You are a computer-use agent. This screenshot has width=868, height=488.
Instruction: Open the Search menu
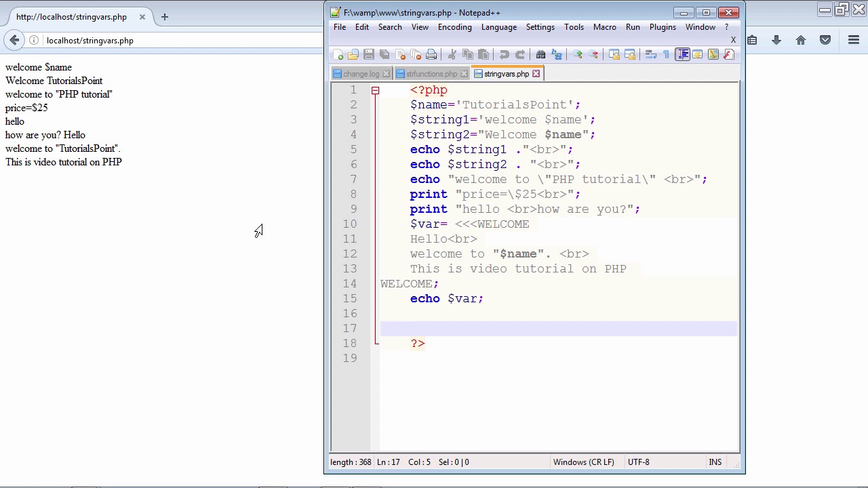[390, 27]
